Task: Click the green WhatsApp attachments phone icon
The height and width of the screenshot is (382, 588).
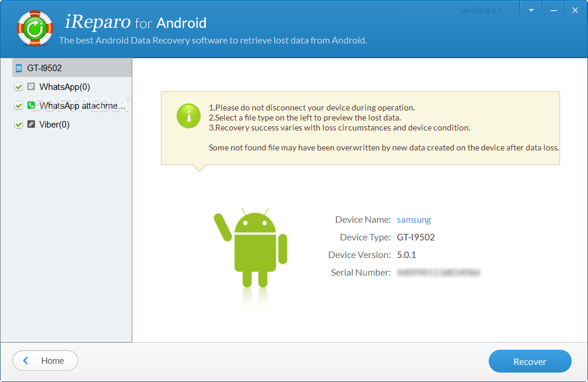Action: [31, 105]
